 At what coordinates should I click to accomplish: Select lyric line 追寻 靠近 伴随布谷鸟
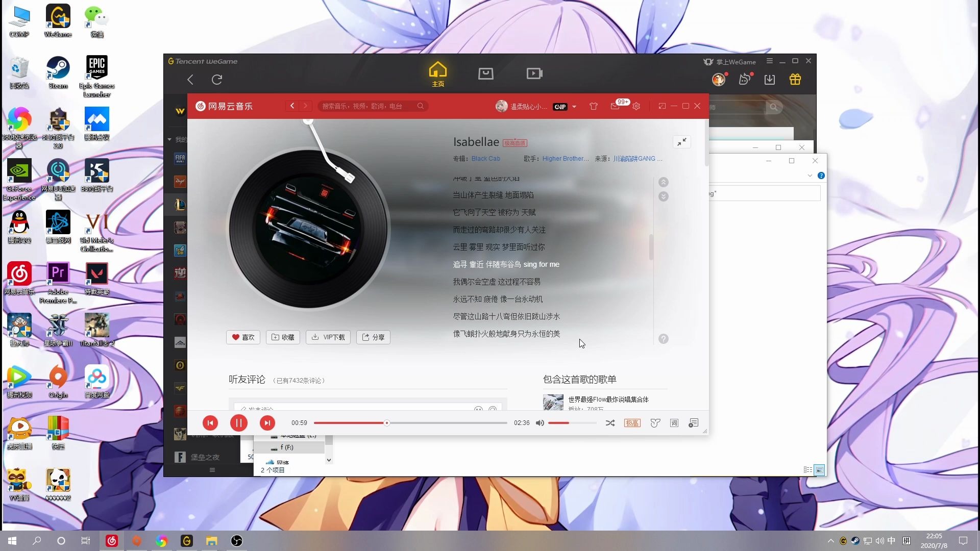pos(506,264)
